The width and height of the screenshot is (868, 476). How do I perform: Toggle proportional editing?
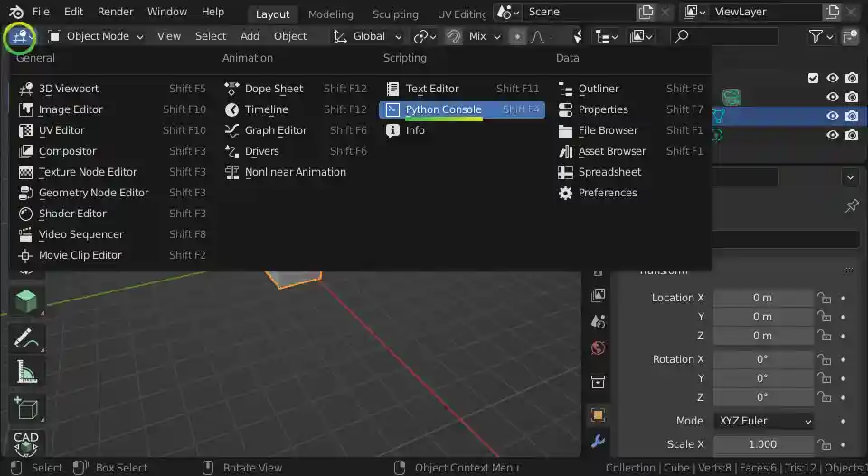[517, 36]
